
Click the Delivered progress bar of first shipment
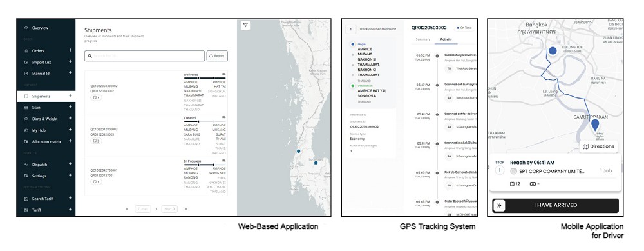click(x=205, y=78)
